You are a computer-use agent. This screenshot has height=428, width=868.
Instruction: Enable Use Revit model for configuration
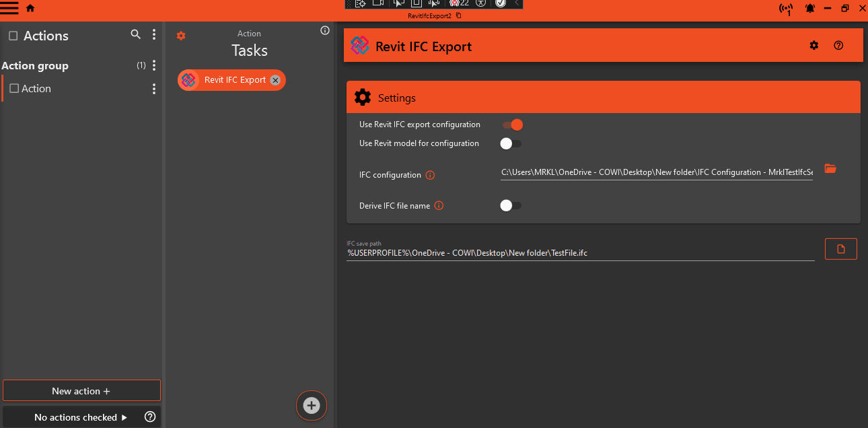(x=511, y=143)
